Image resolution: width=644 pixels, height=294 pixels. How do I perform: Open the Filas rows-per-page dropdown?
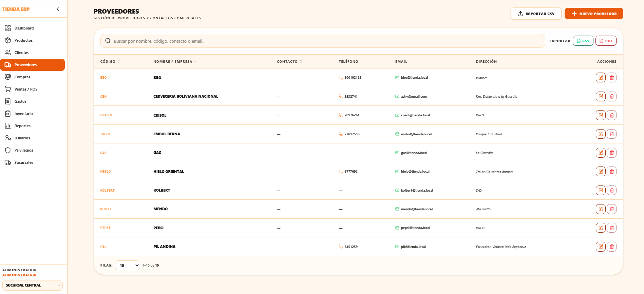tap(128, 266)
